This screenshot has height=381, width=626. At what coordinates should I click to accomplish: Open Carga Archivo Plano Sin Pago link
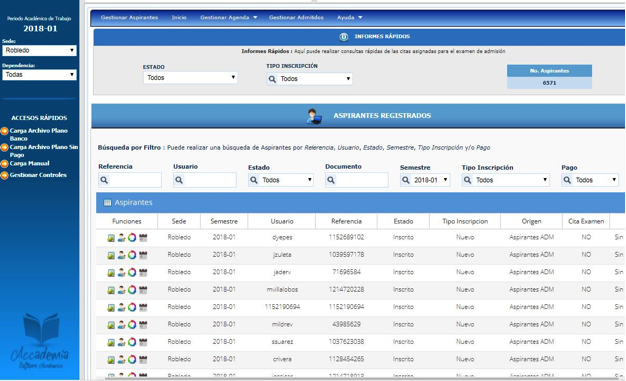[44, 151]
